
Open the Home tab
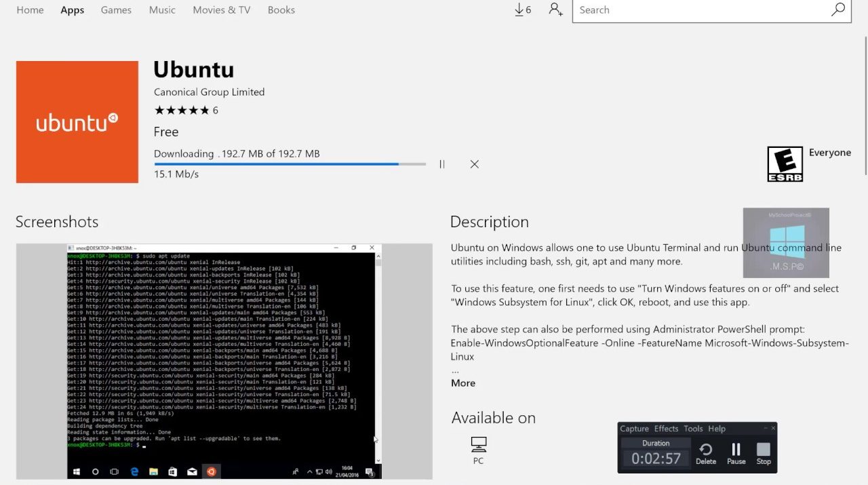point(30,10)
